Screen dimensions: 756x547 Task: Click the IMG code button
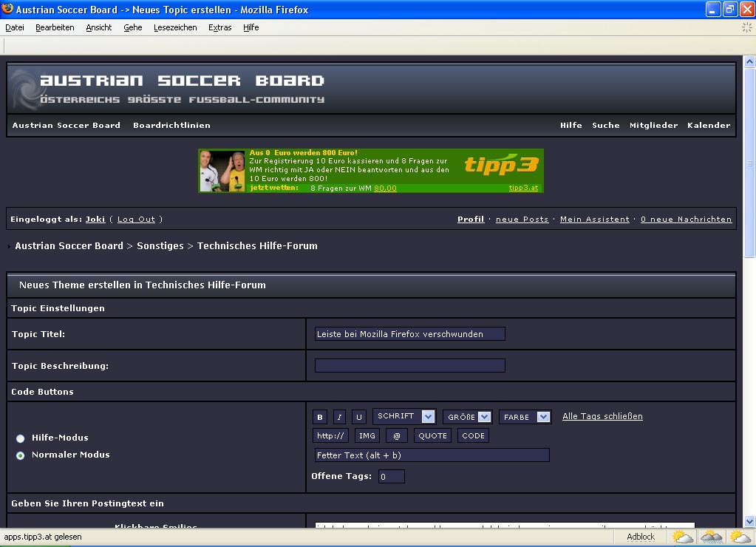click(367, 435)
